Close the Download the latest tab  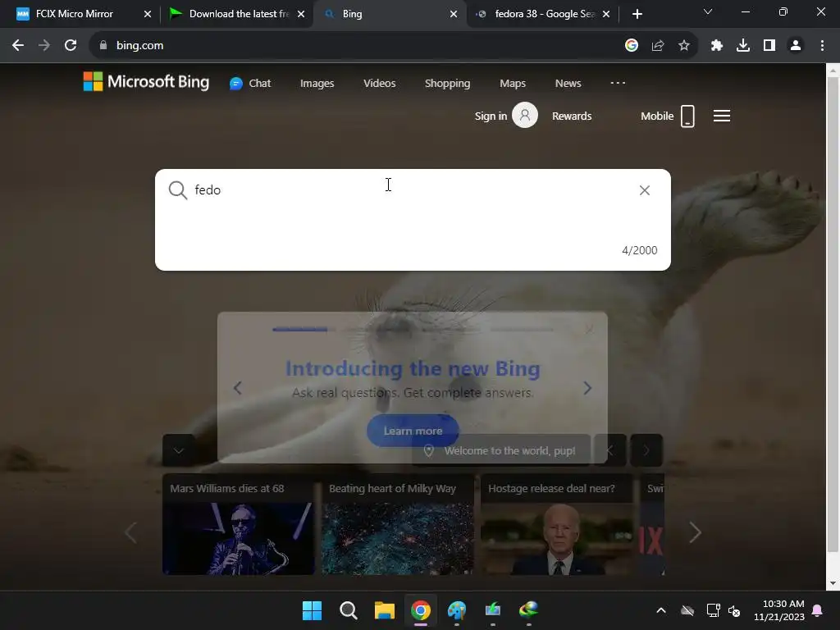point(301,14)
